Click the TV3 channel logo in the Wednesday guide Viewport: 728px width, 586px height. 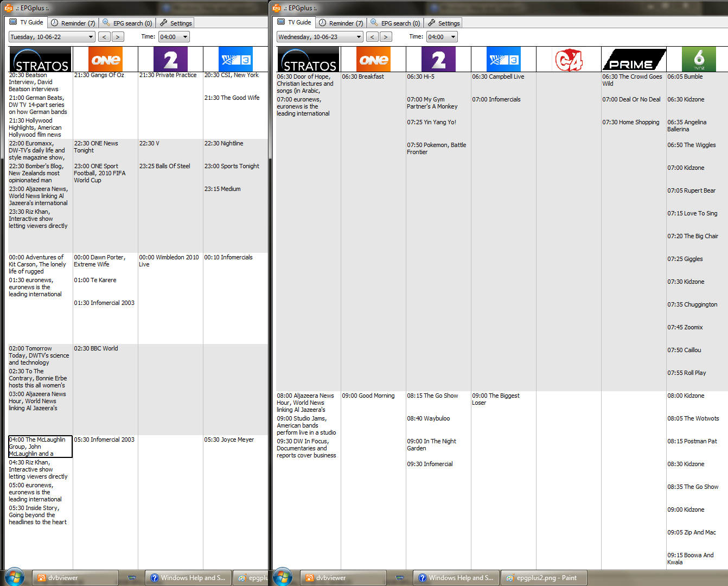503,59
